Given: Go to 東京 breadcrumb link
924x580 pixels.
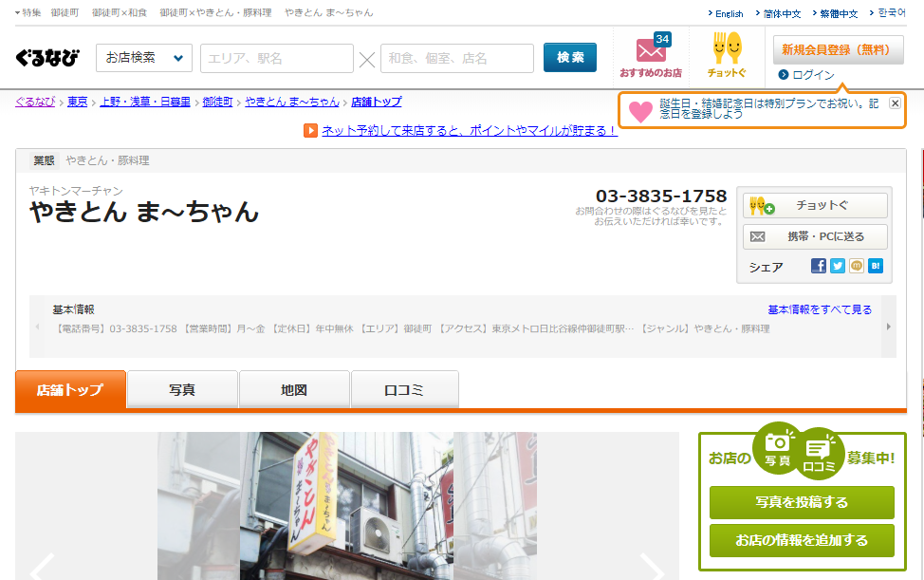Looking at the screenshot, I should tap(77, 102).
